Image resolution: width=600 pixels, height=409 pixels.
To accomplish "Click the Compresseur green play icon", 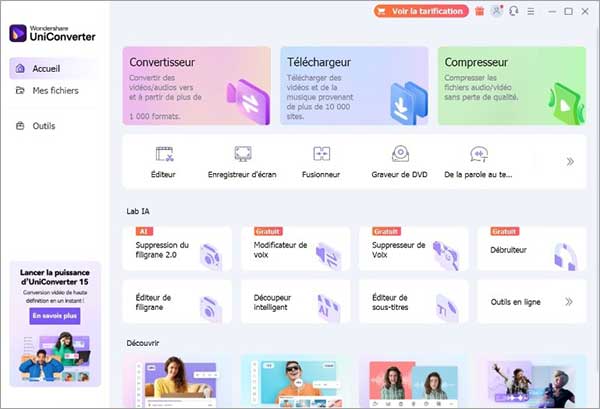I will tap(566, 103).
